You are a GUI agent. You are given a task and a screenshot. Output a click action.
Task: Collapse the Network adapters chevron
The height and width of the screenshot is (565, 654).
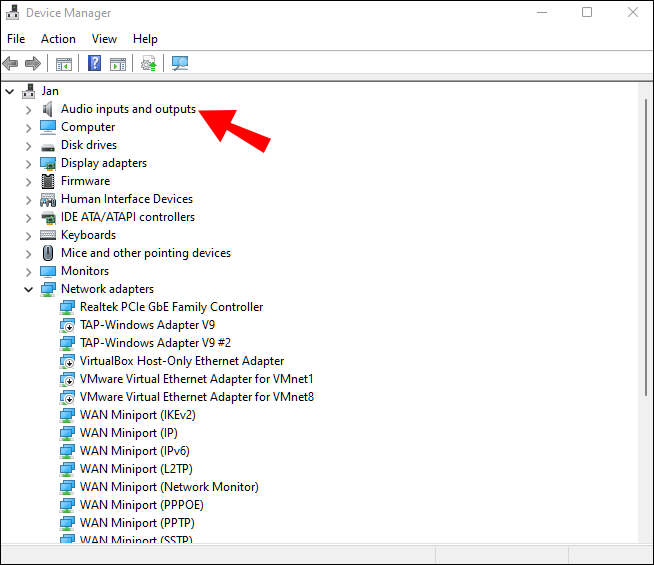coord(28,289)
